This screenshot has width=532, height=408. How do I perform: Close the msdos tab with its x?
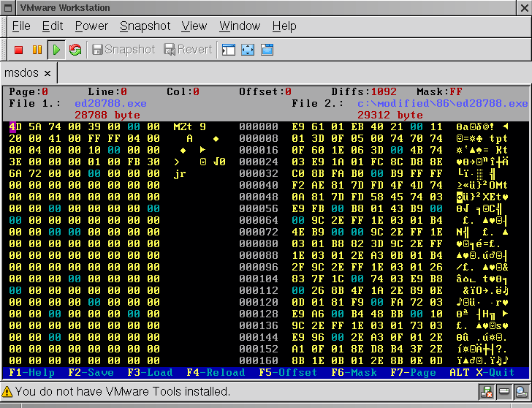click(47, 73)
